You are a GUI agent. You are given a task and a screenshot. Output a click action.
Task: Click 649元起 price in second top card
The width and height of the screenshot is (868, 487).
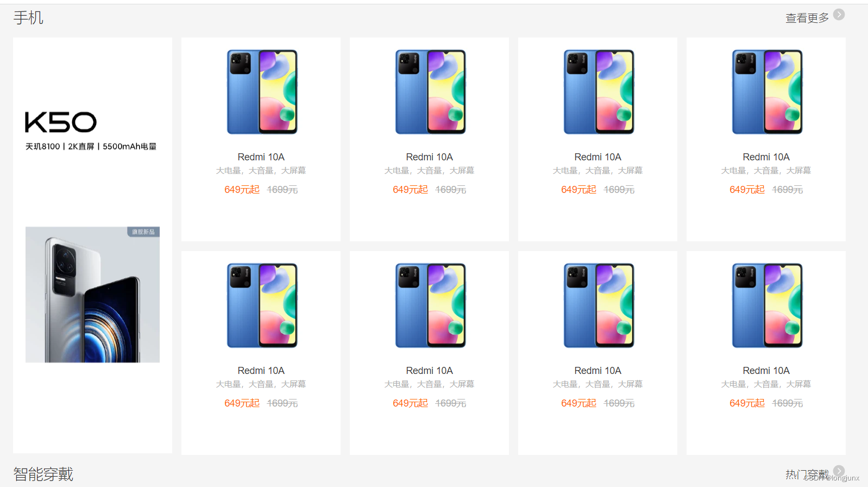coord(410,190)
